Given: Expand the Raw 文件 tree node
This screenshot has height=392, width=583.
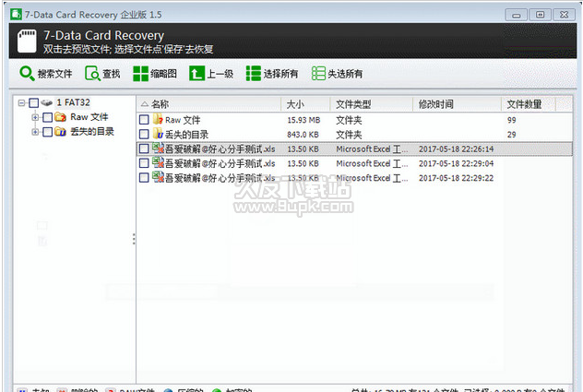Looking at the screenshot, I should pos(35,117).
